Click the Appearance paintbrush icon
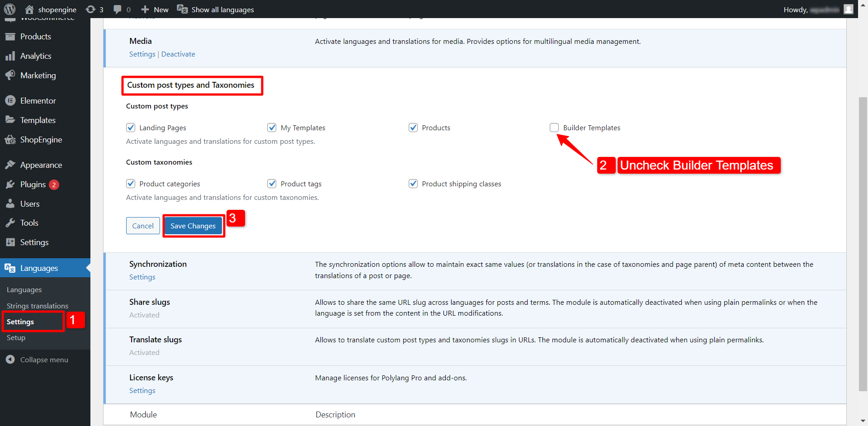868x426 pixels. coord(10,165)
